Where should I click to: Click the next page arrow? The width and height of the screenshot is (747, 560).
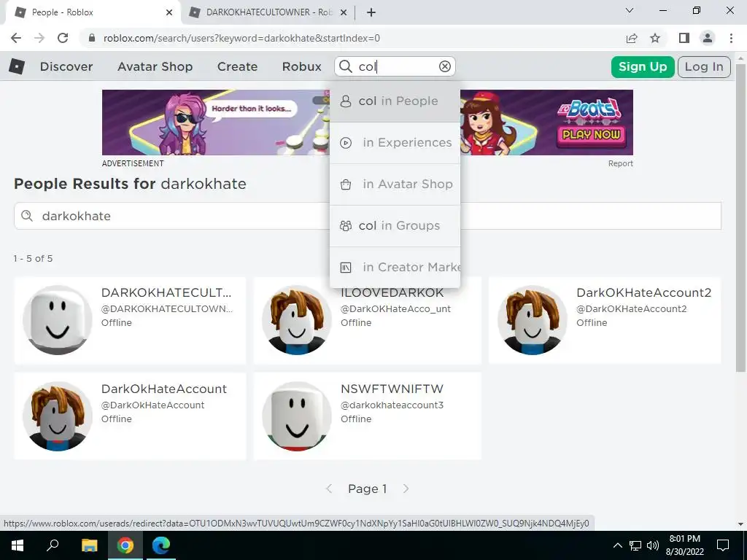pos(406,489)
